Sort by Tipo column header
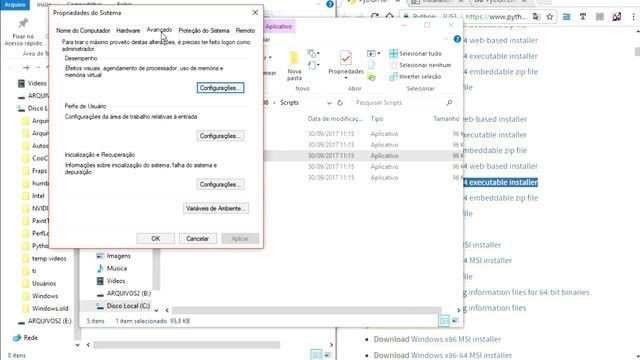The image size is (640, 360). (377, 119)
